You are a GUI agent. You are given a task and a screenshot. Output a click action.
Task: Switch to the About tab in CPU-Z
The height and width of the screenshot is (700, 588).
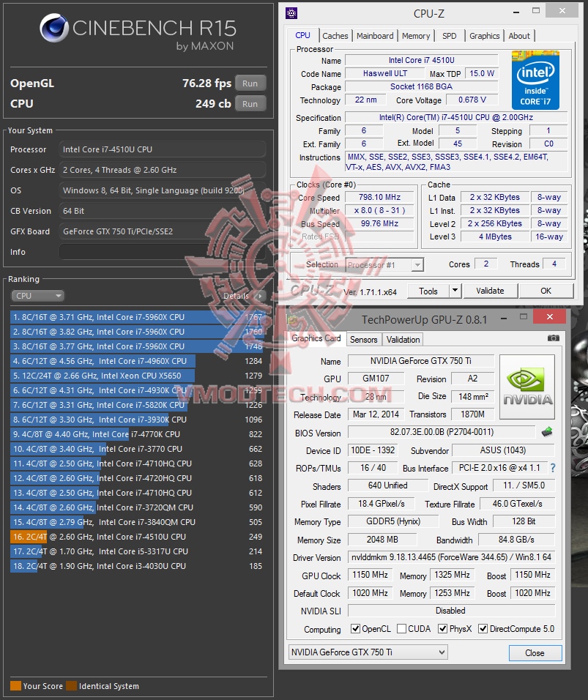coord(519,36)
